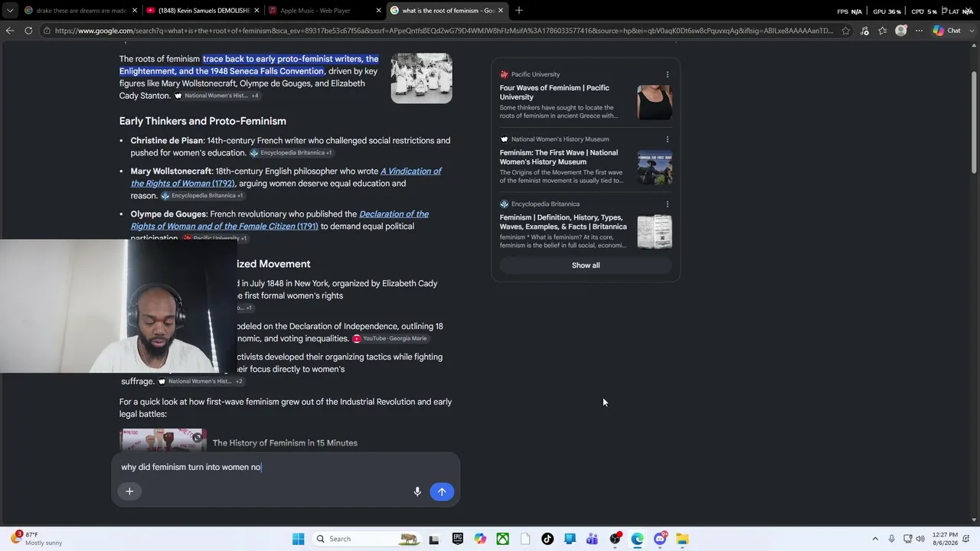Image resolution: width=980 pixels, height=551 pixels.
Task: Click the National Women's History Museum result thumbnail
Action: coord(655,167)
